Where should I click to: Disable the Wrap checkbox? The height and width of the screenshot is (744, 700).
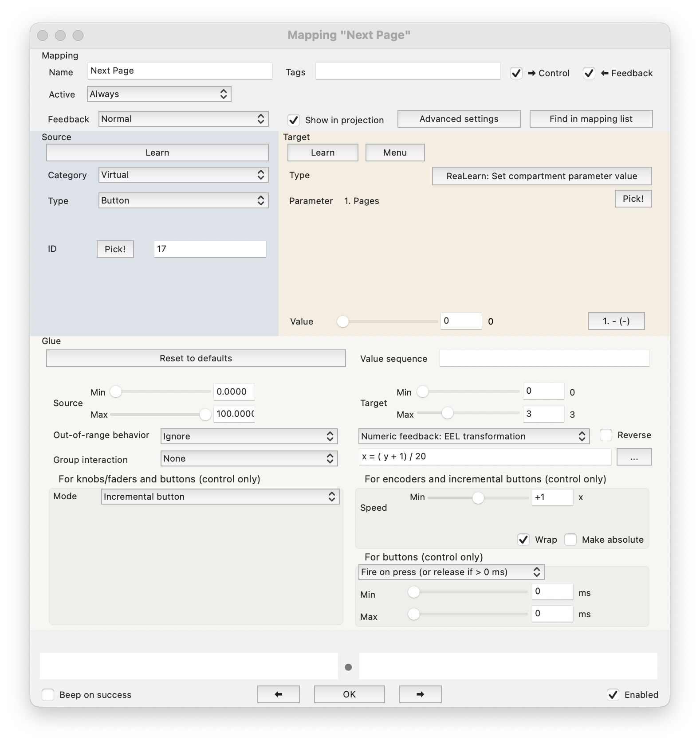[523, 540]
